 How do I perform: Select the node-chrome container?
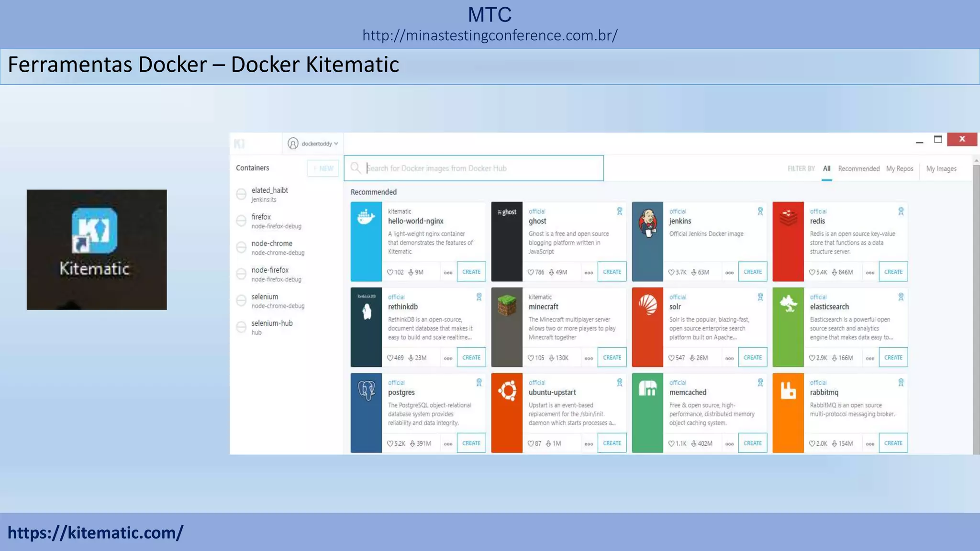click(x=287, y=248)
